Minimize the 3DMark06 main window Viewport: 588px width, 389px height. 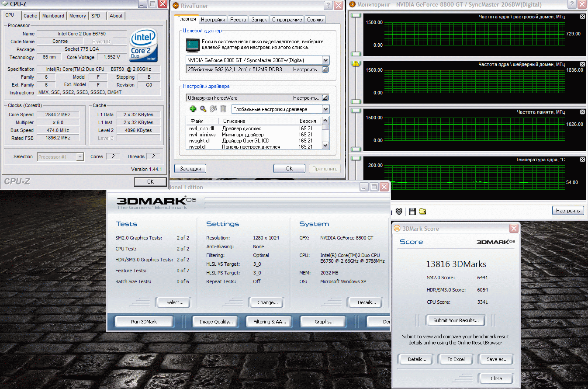point(364,187)
